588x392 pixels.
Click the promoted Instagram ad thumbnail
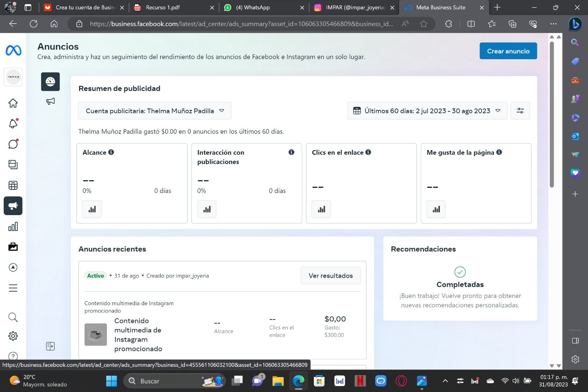pyautogui.click(x=96, y=335)
